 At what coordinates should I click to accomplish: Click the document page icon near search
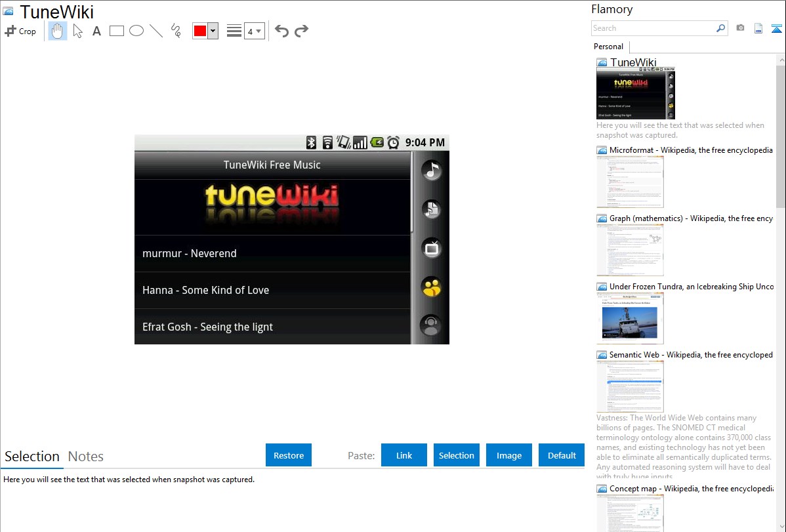(758, 28)
